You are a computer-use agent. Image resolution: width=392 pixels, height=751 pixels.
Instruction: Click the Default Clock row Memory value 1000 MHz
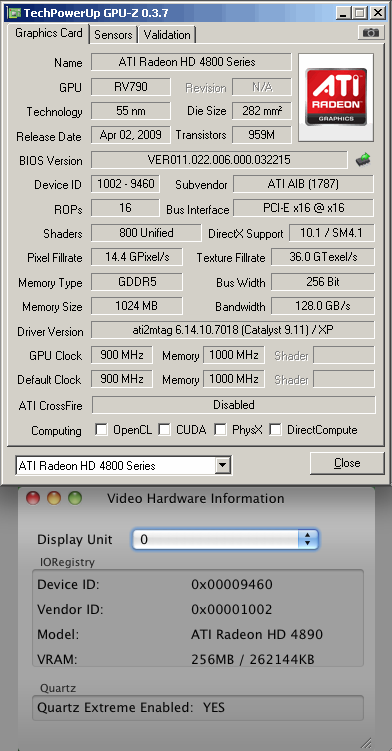click(x=234, y=379)
